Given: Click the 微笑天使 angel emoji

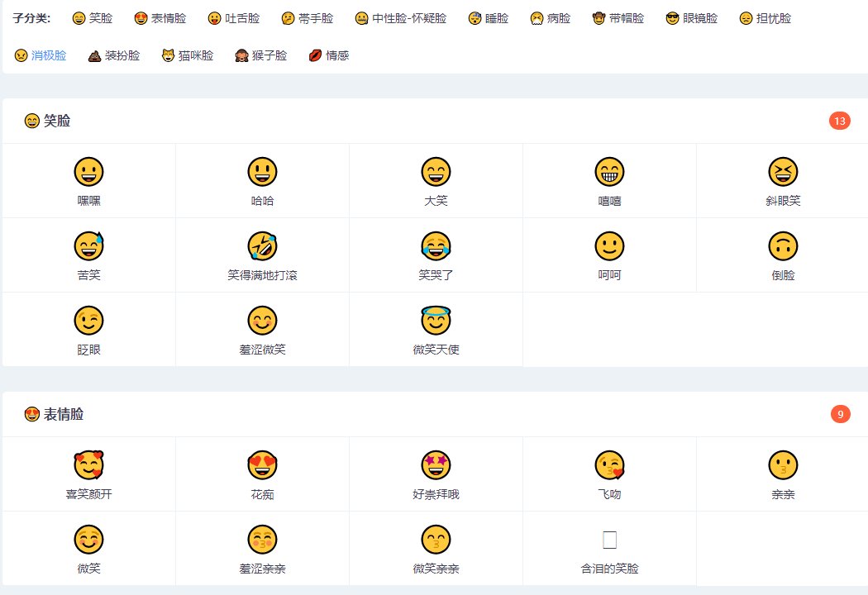Looking at the screenshot, I should click(436, 320).
